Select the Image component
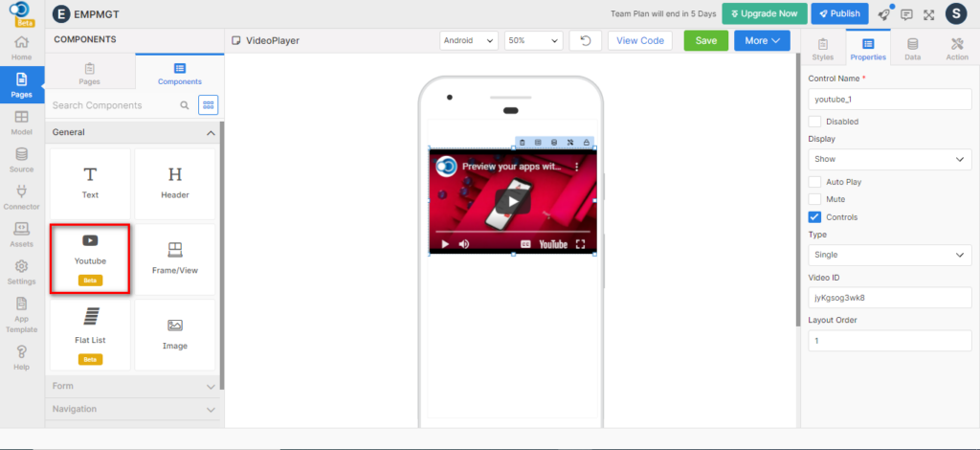The width and height of the screenshot is (980, 450). point(175,335)
